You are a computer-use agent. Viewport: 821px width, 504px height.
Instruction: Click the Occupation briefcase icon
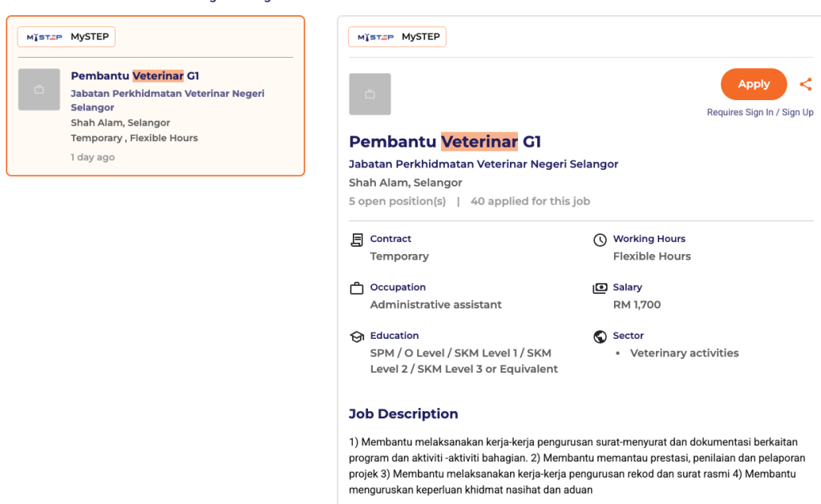[x=357, y=288]
